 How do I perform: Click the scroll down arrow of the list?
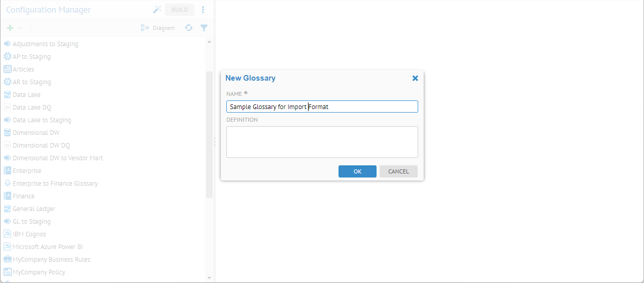point(209,278)
